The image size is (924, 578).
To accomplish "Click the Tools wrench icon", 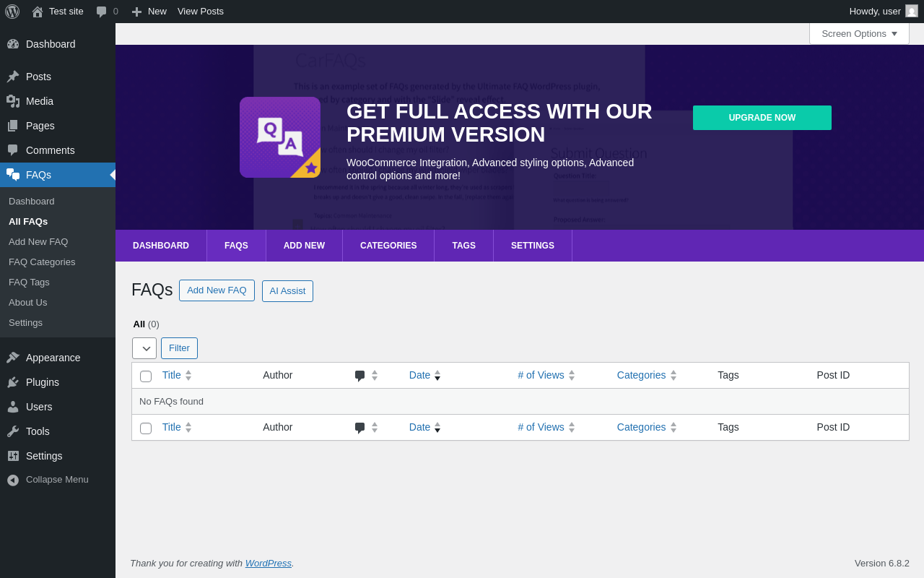I will [13, 431].
